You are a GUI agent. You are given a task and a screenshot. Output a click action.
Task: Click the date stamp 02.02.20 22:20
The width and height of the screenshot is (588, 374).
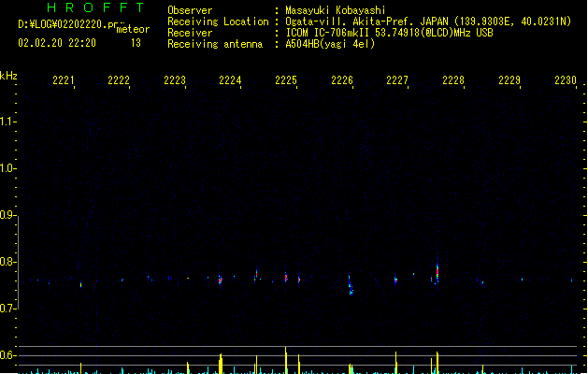pyautogui.click(x=57, y=43)
